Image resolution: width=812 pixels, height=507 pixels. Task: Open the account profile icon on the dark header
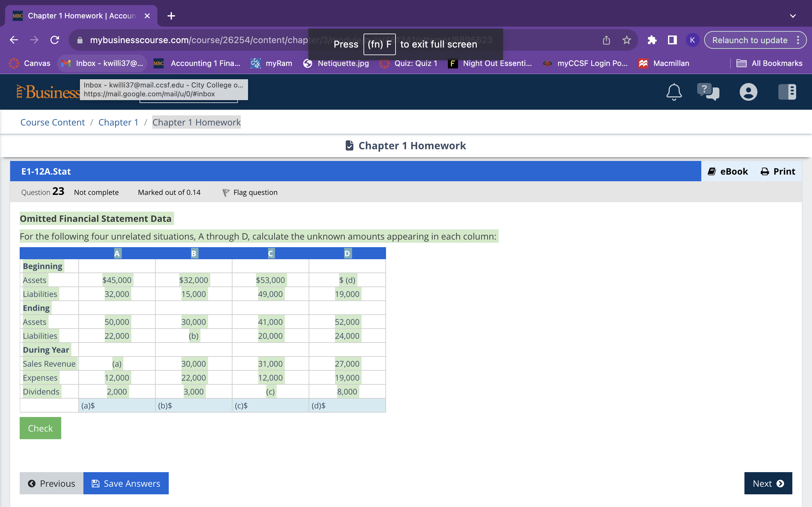[x=749, y=92]
